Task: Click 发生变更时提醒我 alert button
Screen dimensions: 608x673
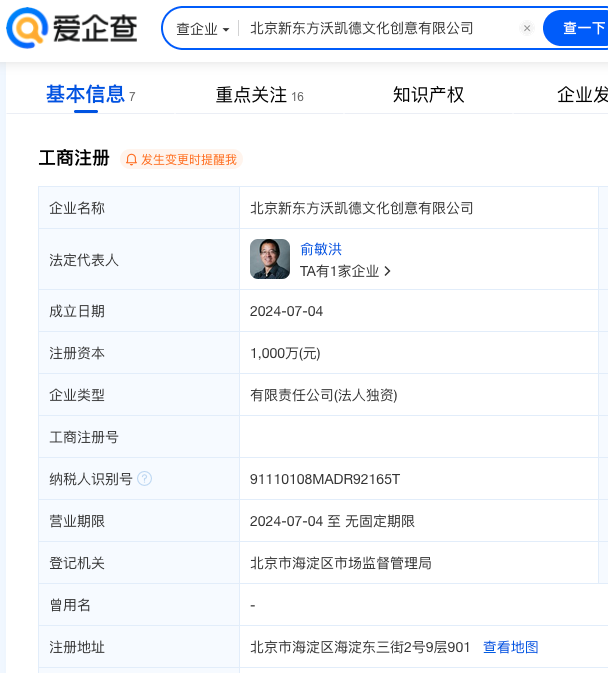Action: point(182,159)
